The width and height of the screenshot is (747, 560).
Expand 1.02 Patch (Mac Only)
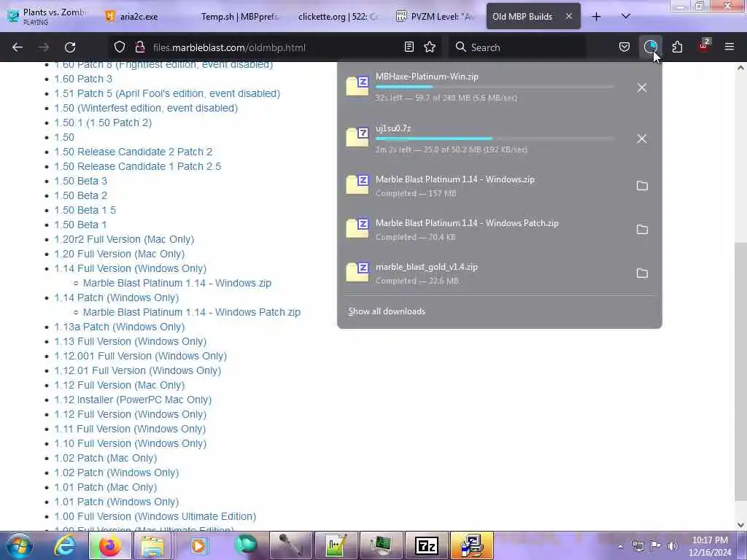tap(105, 458)
